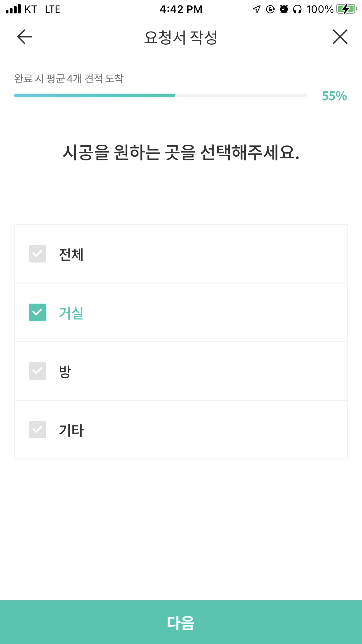Click the progress bar at 55%
Image resolution: width=362 pixels, height=644 pixels.
(160, 95)
